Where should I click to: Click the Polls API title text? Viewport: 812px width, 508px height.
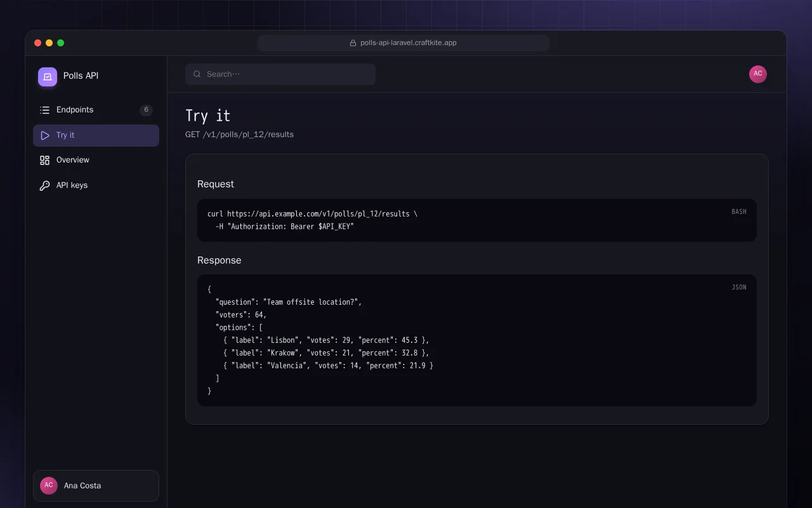81,76
